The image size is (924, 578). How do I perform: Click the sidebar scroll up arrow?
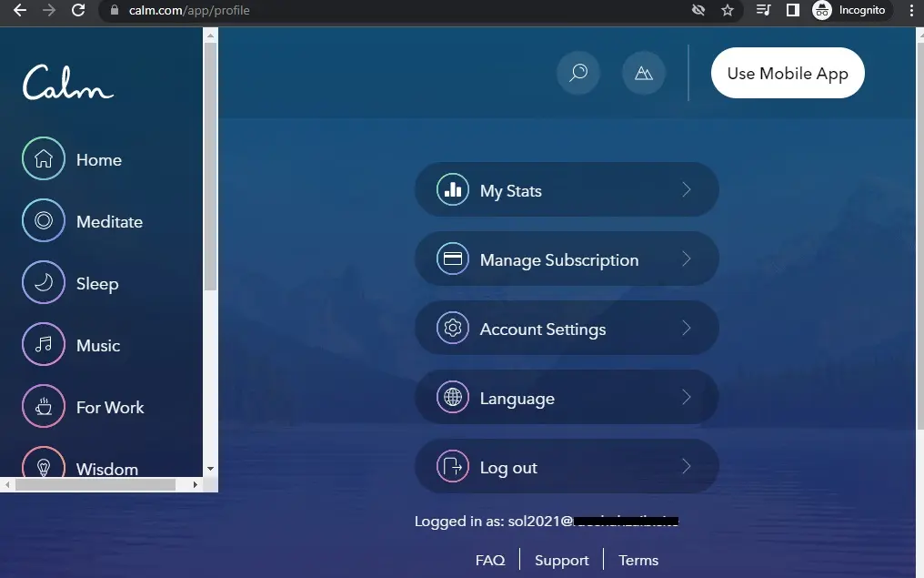tap(210, 35)
